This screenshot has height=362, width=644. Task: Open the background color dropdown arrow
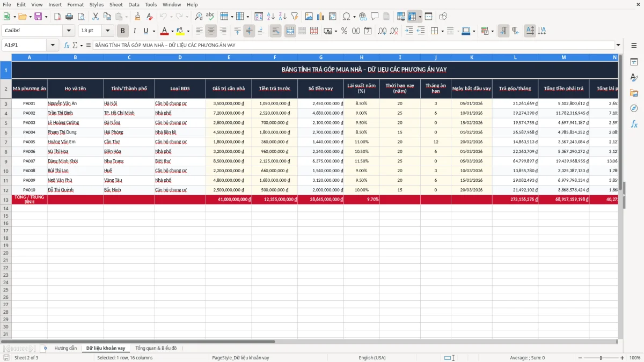point(188,31)
